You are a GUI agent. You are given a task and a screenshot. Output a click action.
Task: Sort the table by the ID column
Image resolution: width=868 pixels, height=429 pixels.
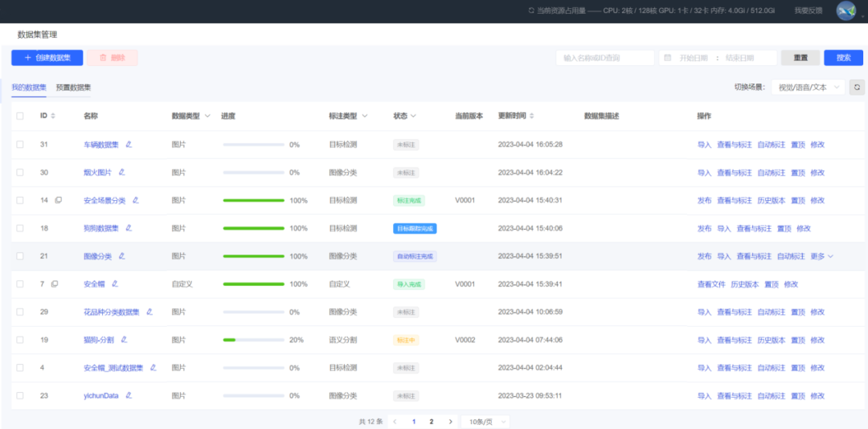click(53, 116)
